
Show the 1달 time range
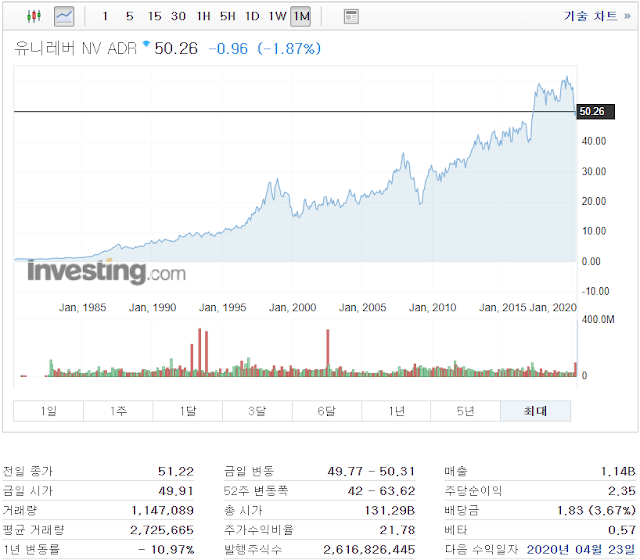(x=188, y=411)
